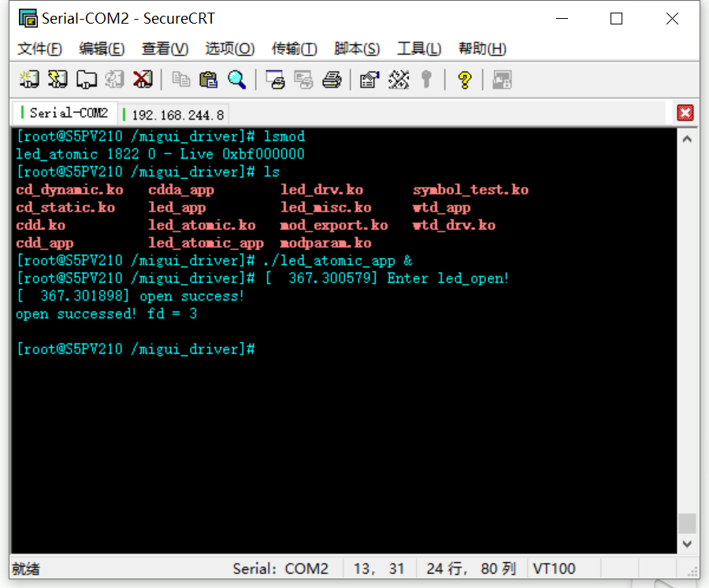Image resolution: width=709 pixels, height=588 pixels.
Task: Close the active tab with red X
Action: pyautogui.click(x=685, y=113)
